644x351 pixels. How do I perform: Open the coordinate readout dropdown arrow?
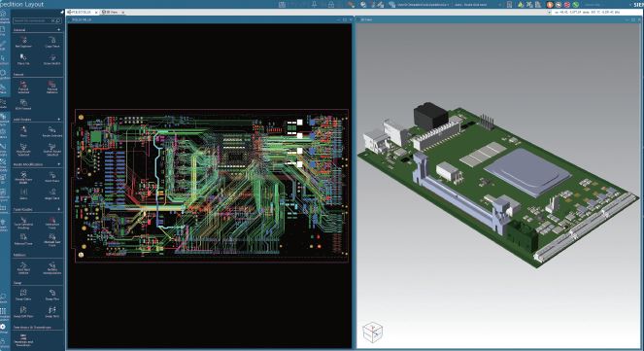tap(549, 13)
